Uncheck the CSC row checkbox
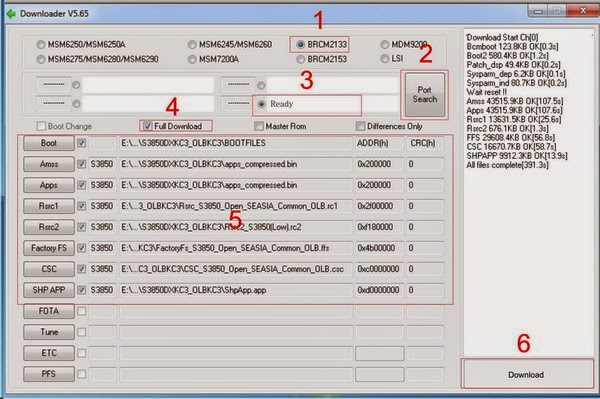 82,269
